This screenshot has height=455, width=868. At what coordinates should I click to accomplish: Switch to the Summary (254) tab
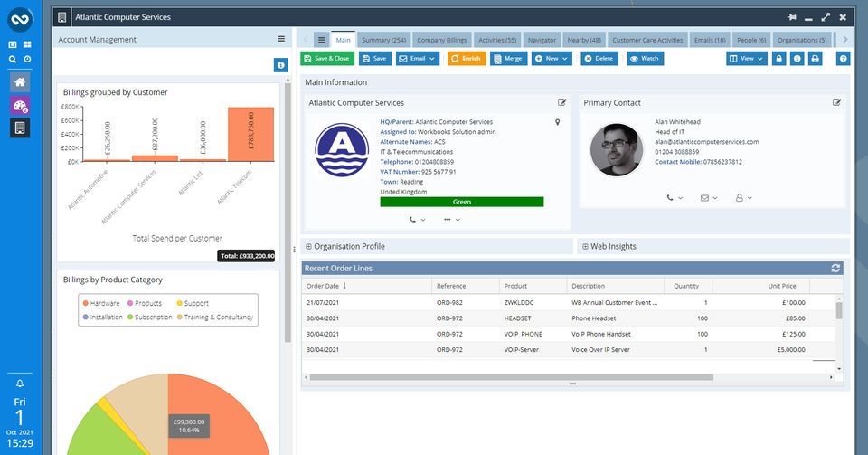tap(383, 40)
